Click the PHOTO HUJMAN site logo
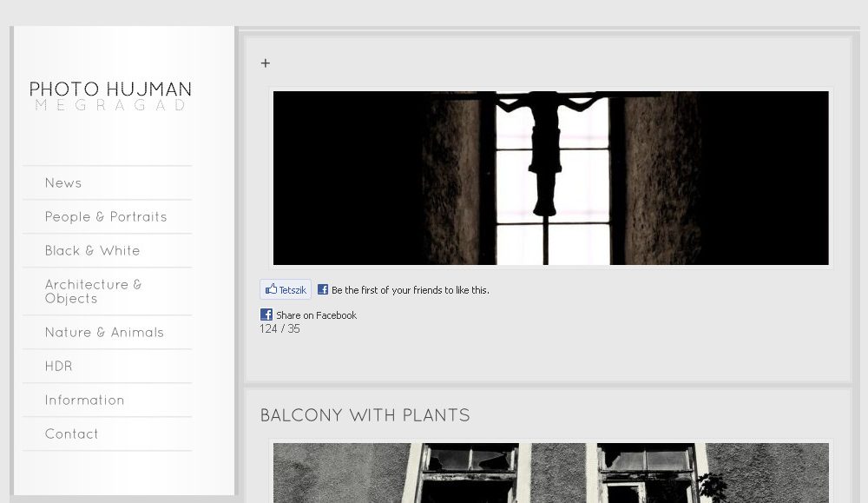This screenshot has height=503, width=868. 110,89
